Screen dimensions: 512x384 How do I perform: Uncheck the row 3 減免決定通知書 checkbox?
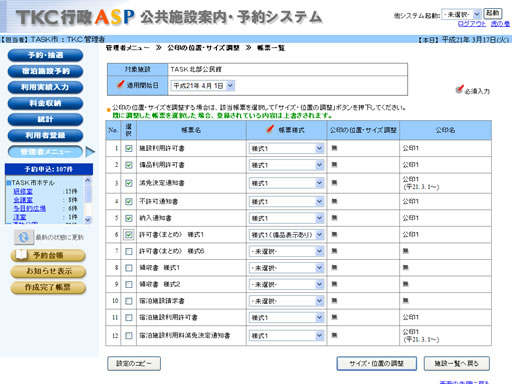(x=129, y=183)
